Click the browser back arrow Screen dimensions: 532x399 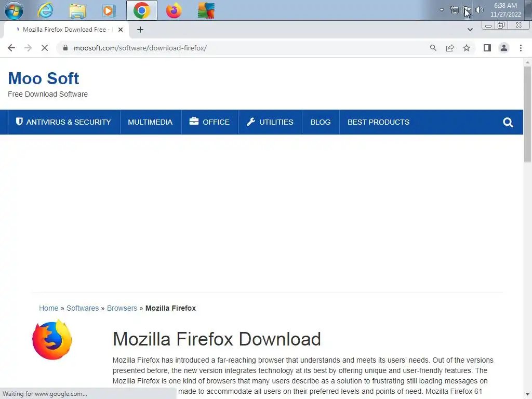pyautogui.click(x=11, y=48)
